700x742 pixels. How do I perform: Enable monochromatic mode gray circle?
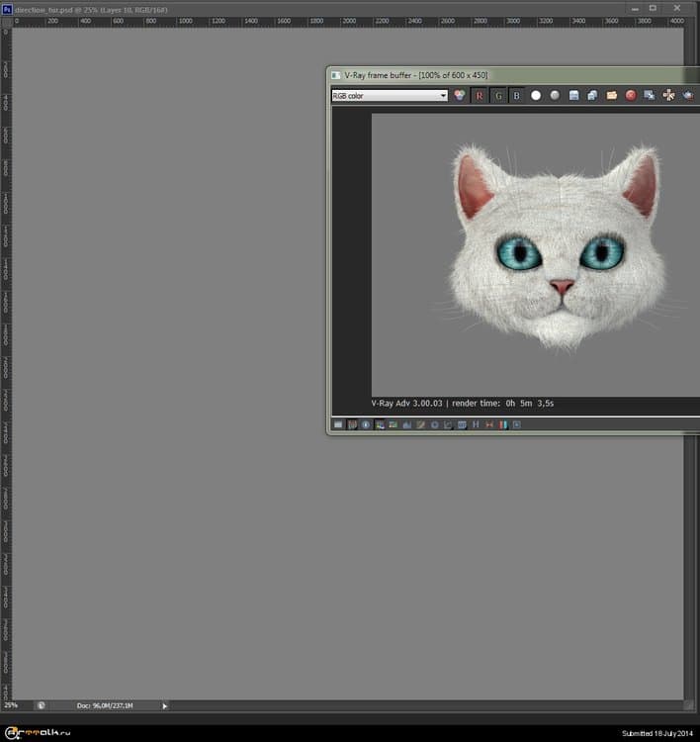pos(555,96)
